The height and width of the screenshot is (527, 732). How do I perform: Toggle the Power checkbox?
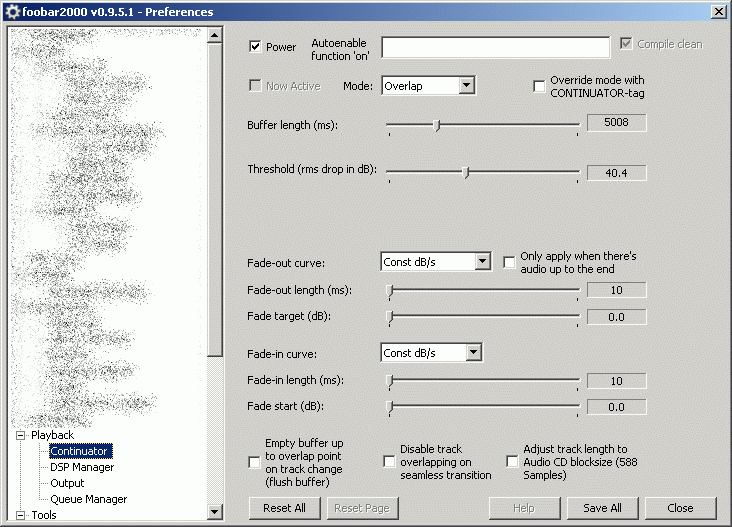point(255,47)
